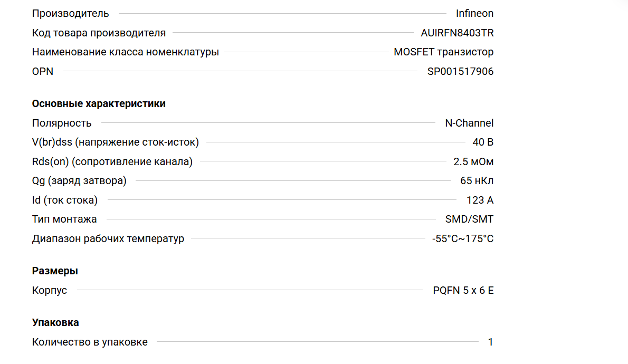628x364 pixels.
Task: Select the 40 В voltage value
Action: pyautogui.click(x=483, y=142)
